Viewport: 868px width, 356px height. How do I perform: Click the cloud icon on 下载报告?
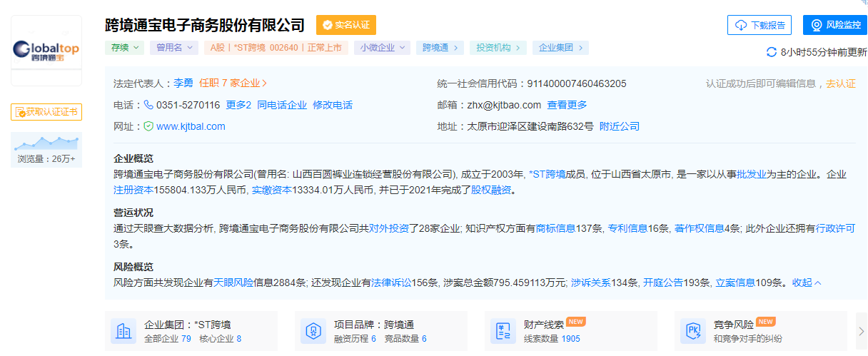pos(741,25)
